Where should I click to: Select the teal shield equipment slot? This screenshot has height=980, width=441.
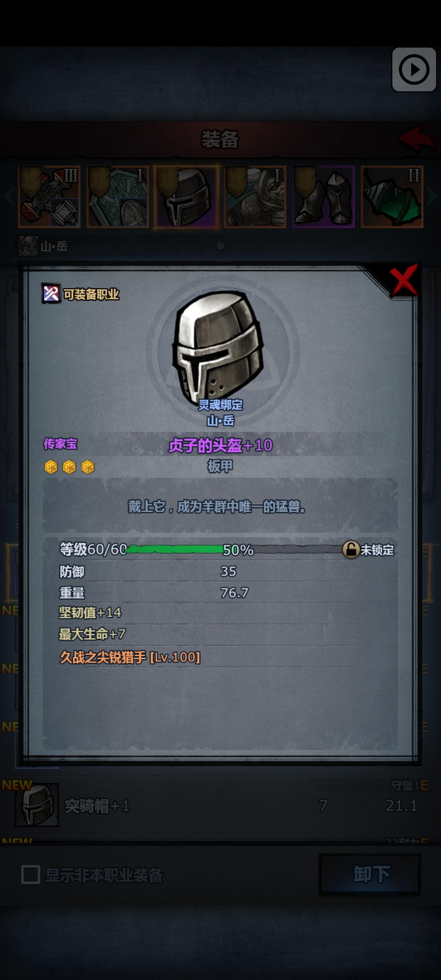118,197
